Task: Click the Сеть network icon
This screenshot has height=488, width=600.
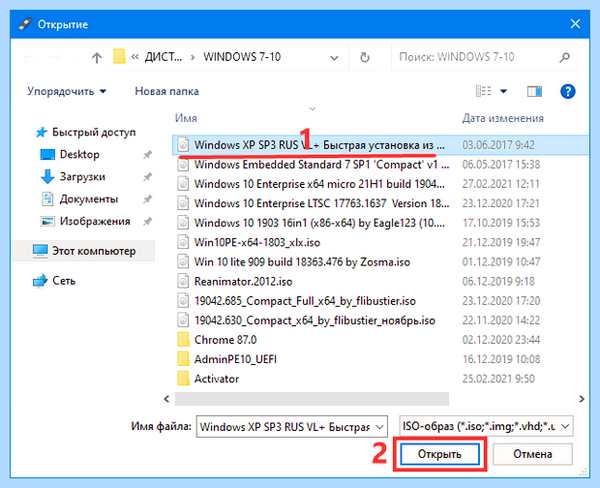Action: (x=40, y=281)
